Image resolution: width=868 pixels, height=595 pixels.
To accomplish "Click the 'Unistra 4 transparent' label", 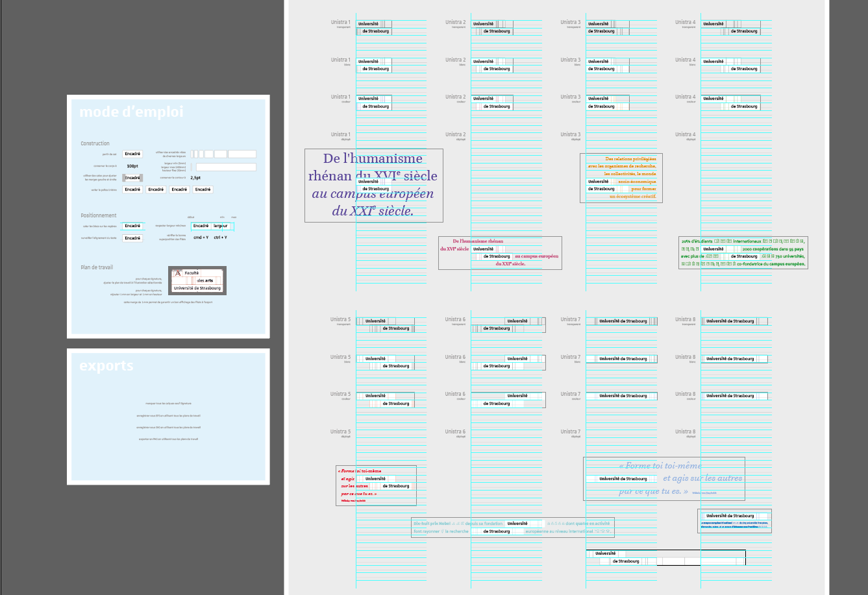I will pyautogui.click(x=685, y=24).
